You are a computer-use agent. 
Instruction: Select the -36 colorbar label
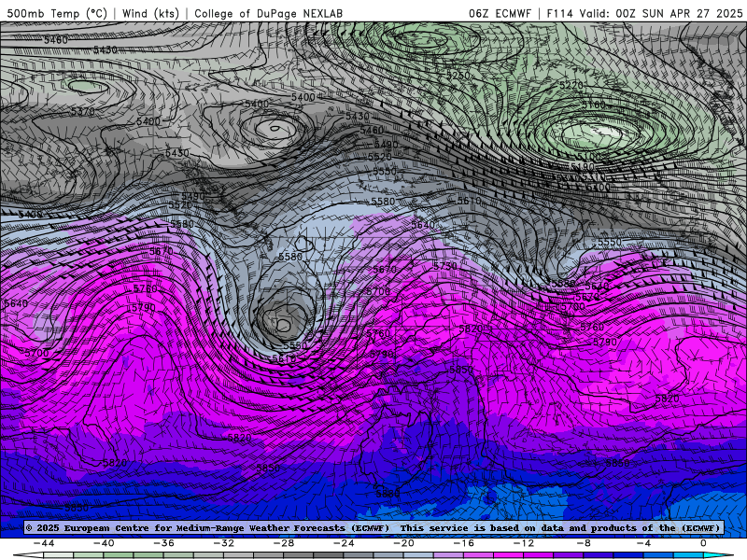(164, 543)
